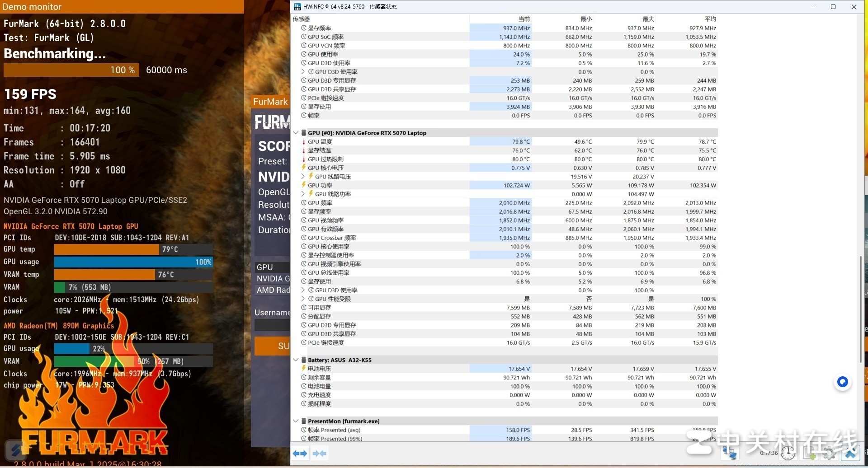This screenshot has height=468, width=868.
Task: Click the clock icon beside 剩余容量
Action: 304,378
